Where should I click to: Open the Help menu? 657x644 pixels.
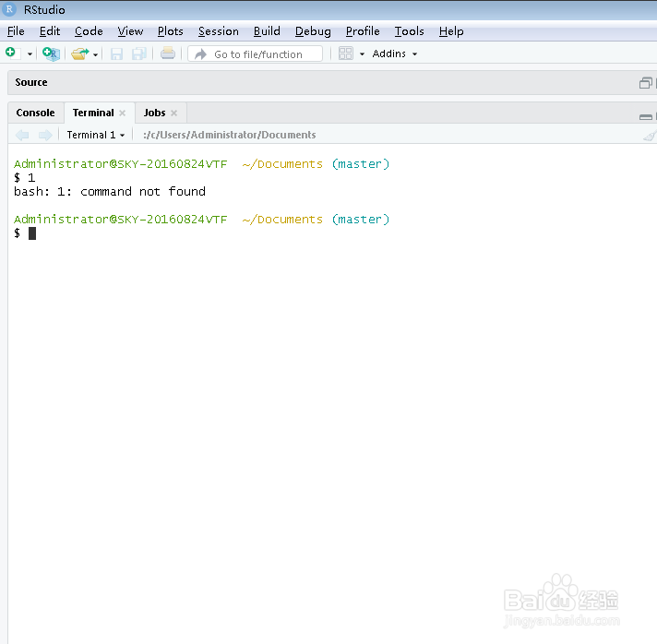pos(451,31)
